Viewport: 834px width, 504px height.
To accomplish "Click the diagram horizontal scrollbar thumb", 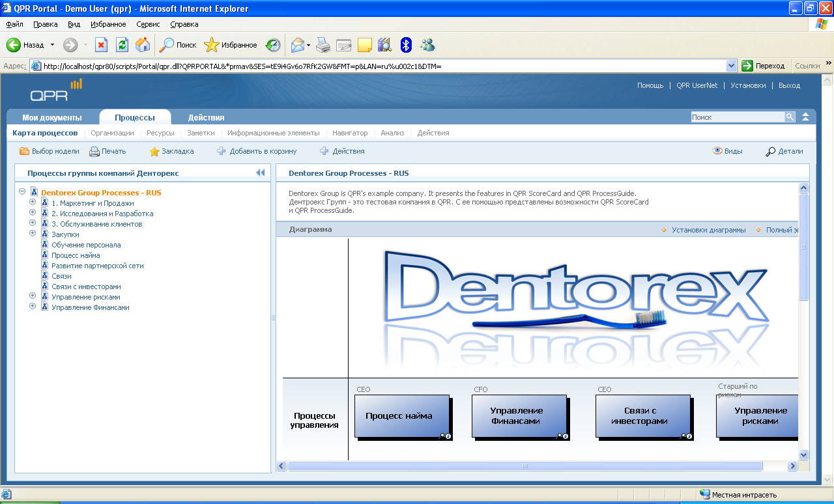I will (x=525, y=466).
